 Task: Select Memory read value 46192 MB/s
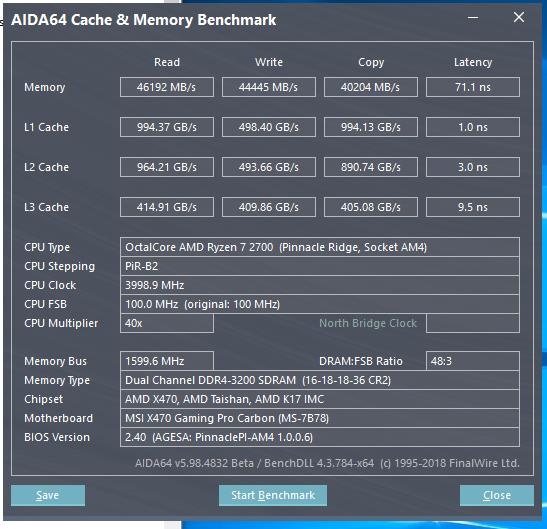(x=167, y=87)
